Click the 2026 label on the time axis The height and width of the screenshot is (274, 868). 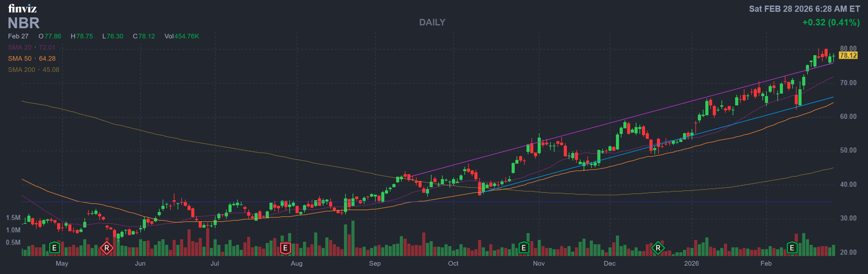691,263
